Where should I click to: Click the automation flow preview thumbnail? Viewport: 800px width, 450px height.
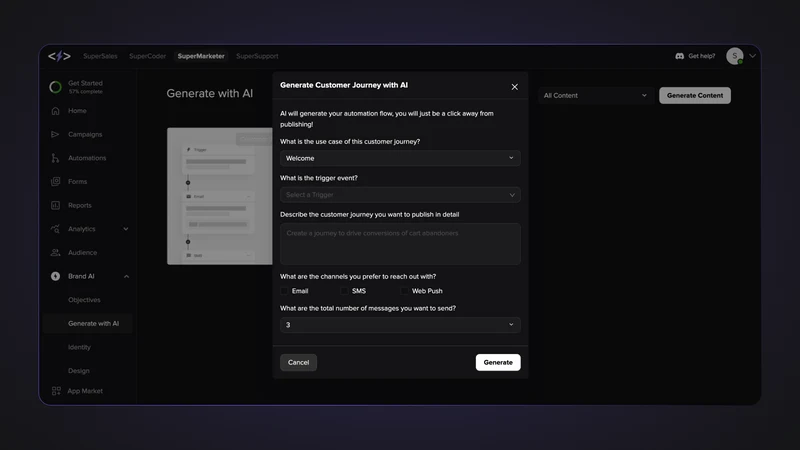[219, 196]
